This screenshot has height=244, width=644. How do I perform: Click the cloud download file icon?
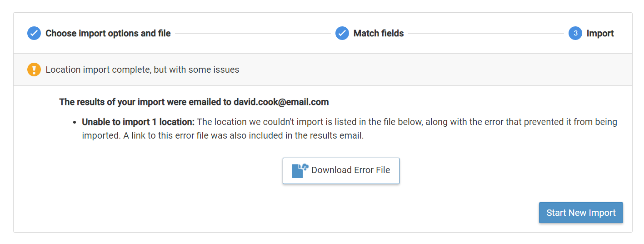(300, 170)
